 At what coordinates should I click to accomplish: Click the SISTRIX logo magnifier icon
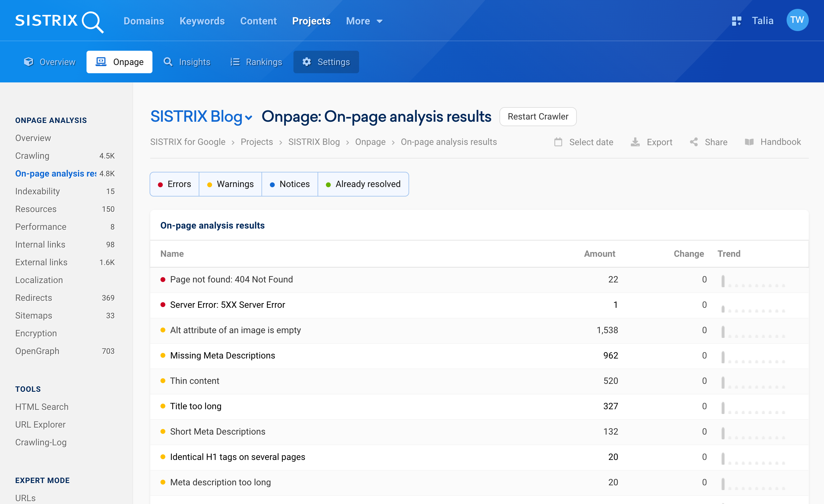(93, 22)
